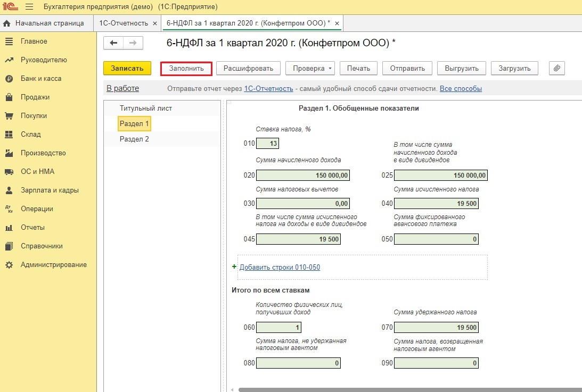Click the Отчеты bar chart icon

(x=9, y=227)
